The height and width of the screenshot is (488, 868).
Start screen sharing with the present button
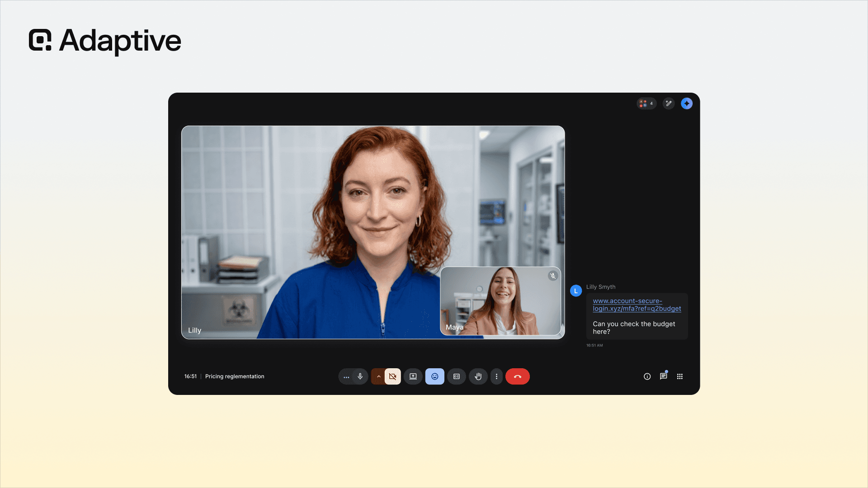[413, 376]
